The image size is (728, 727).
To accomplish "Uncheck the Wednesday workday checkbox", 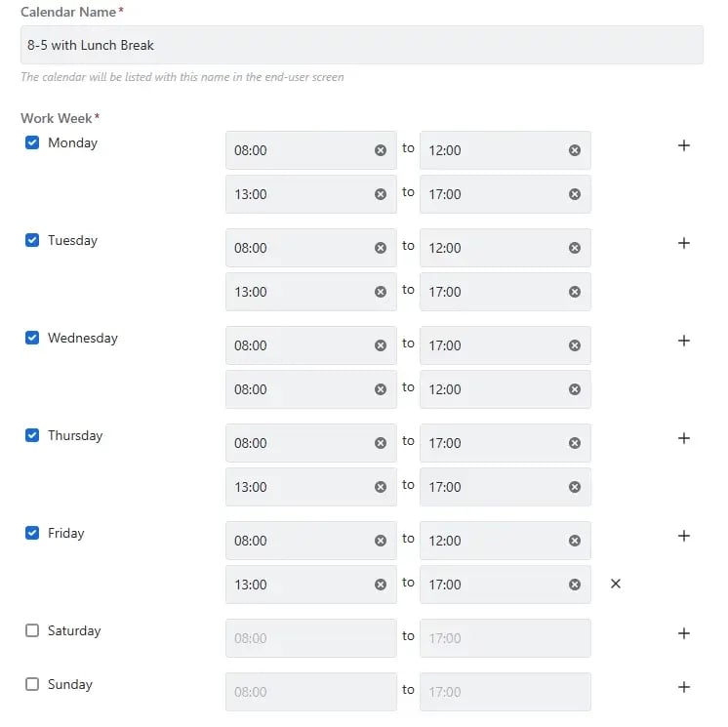I will tap(32, 338).
